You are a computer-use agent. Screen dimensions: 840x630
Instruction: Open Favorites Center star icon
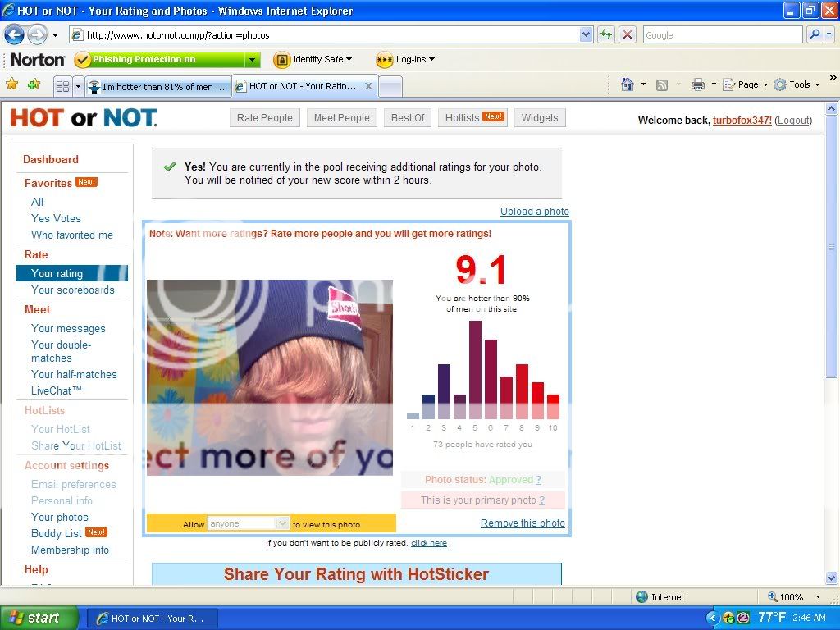tap(11, 84)
